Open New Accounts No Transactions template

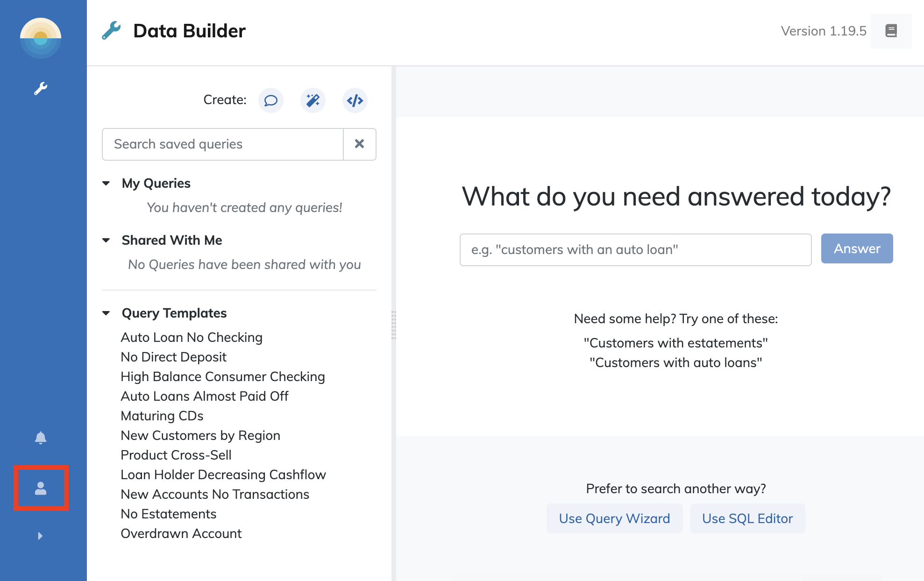coord(215,494)
